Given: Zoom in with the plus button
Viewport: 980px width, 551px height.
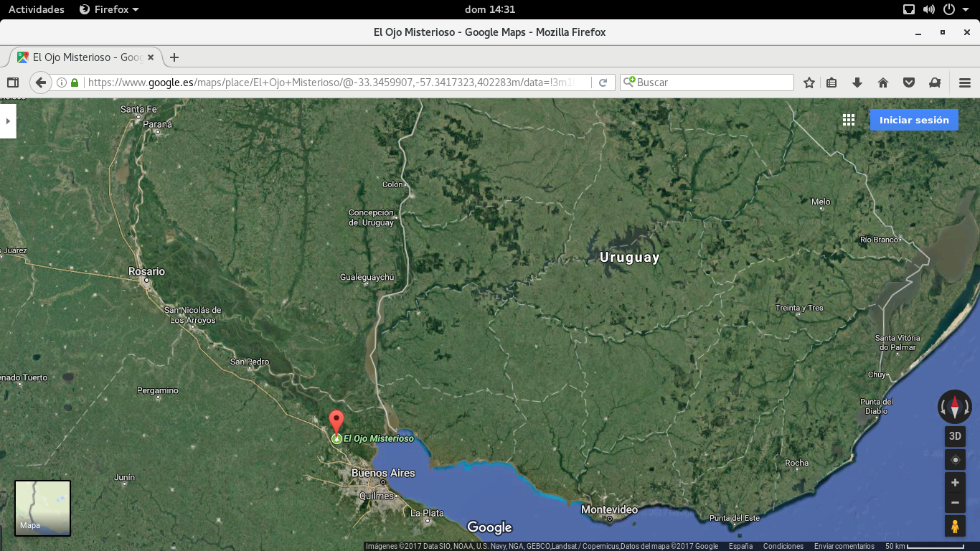Looking at the screenshot, I should tap(955, 483).
